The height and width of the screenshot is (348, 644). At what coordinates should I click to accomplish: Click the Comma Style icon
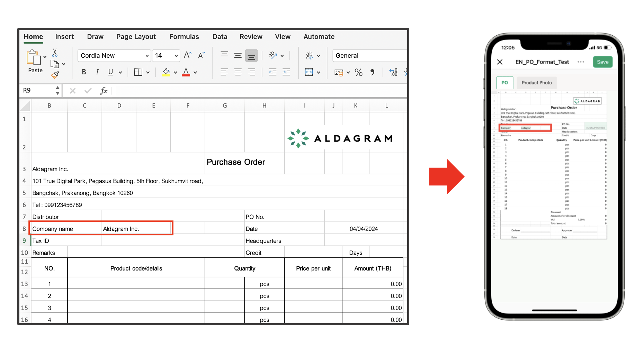[x=372, y=72]
